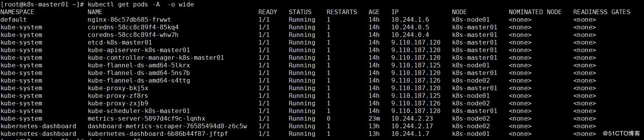The height and width of the screenshot is (140, 644).
Task: Select pod name kube-flannel-ds-amd64-s4ttg
Action: (139, 81)
